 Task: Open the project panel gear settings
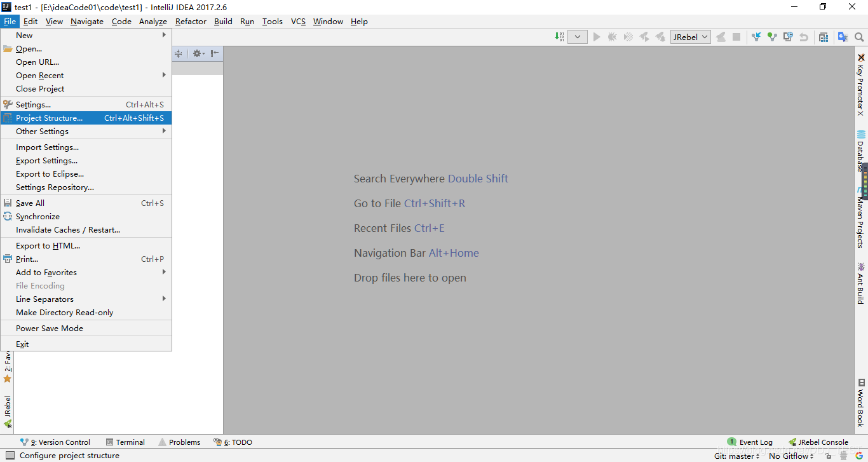point(198,53)
